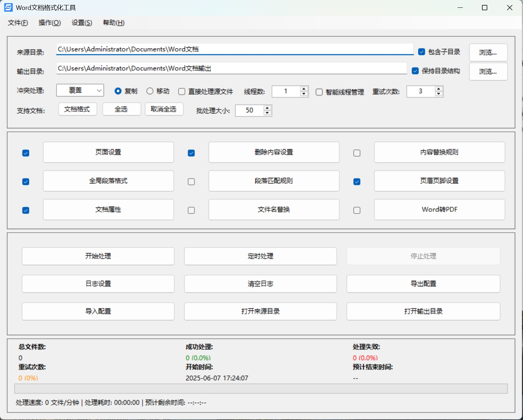Viewport: 523px width, 420px height.
Task: Check the checkbox beside 段落匹配规则
Action: 191,182
